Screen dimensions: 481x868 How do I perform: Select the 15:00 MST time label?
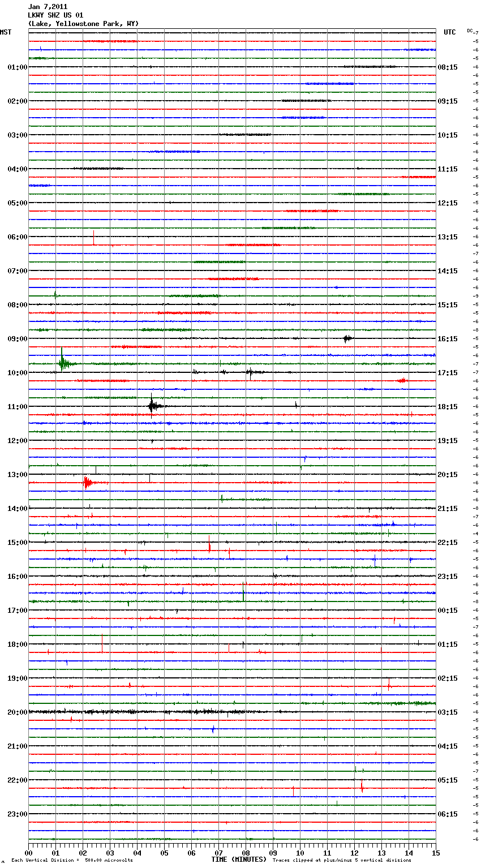18,543
